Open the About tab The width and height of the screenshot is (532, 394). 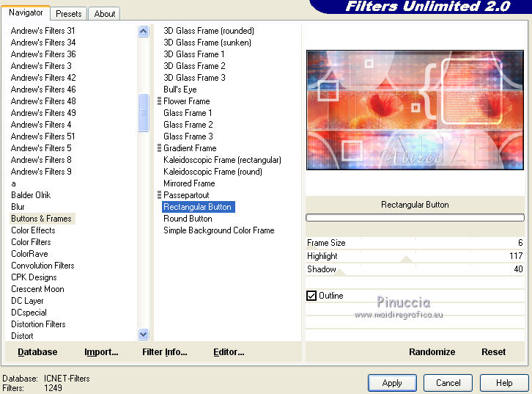coord(105,14)
